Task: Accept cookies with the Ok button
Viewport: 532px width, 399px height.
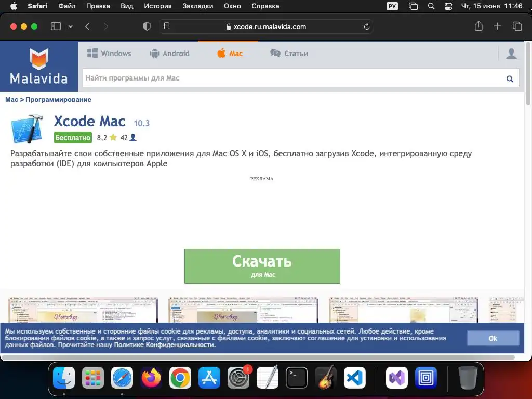Action: pos(493,338)
